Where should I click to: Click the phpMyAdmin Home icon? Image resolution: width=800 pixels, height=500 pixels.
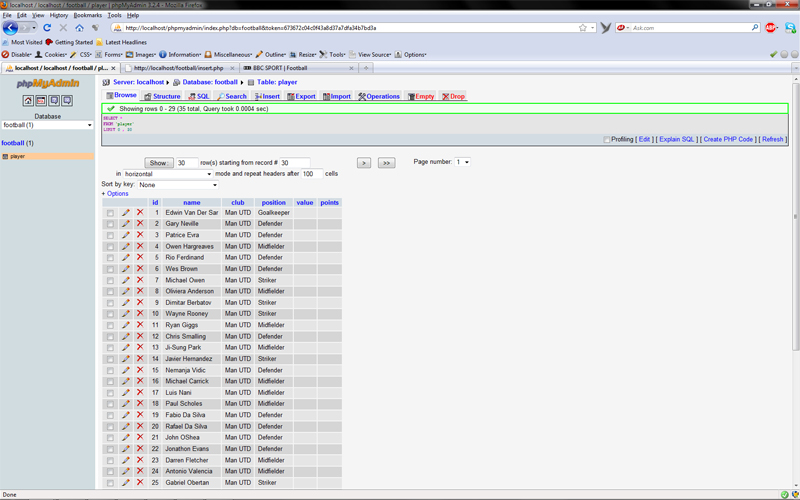(28, 101)
